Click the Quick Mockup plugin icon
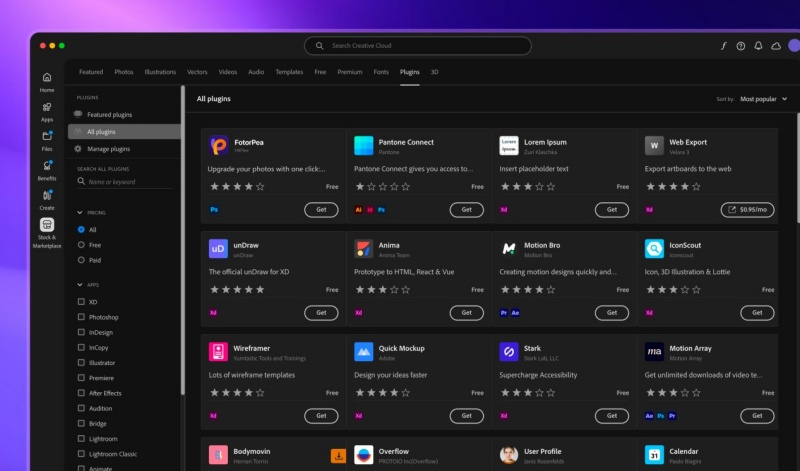Image resolution: width=800 pixels, height=471 pixels. coord(364,352)
